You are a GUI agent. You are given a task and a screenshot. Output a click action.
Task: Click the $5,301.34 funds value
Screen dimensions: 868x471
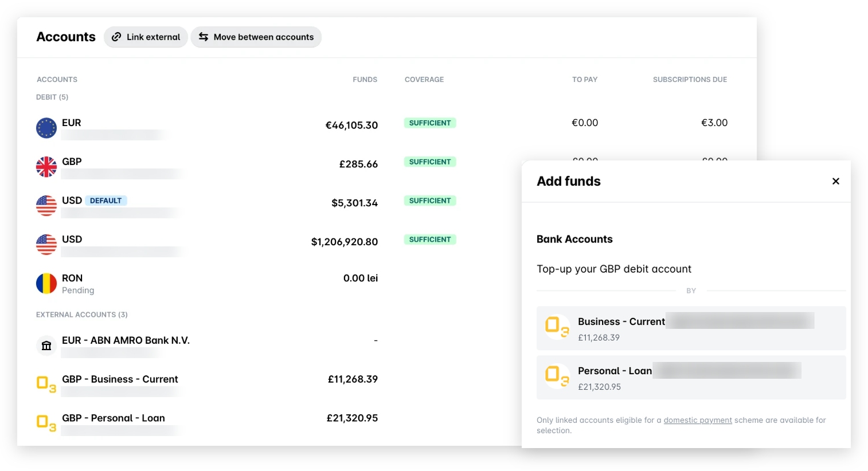(354, 203)
